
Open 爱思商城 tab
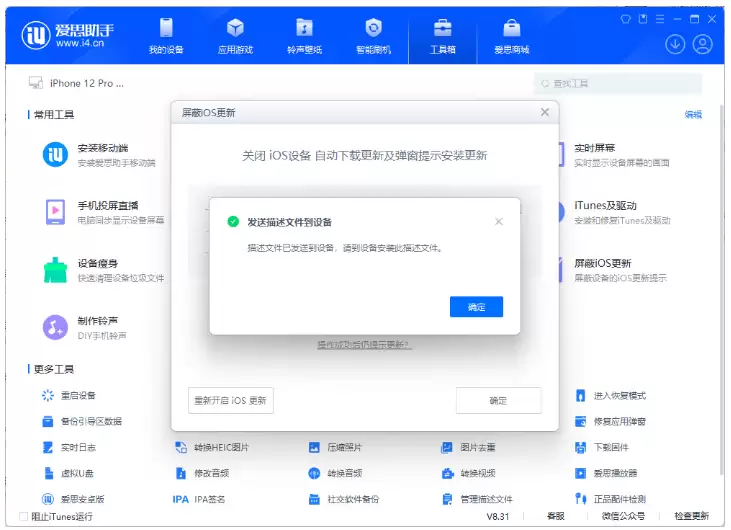tap(511, 36)
